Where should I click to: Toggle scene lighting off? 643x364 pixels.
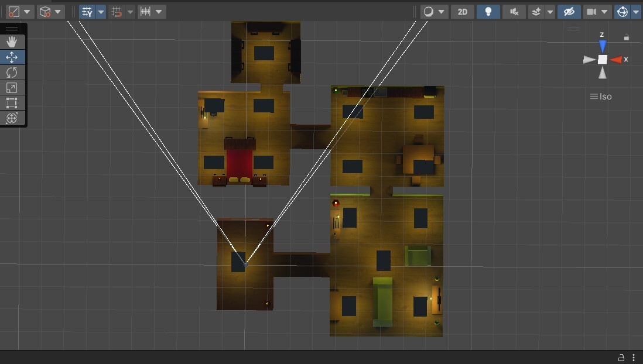(x=488, y=11)
